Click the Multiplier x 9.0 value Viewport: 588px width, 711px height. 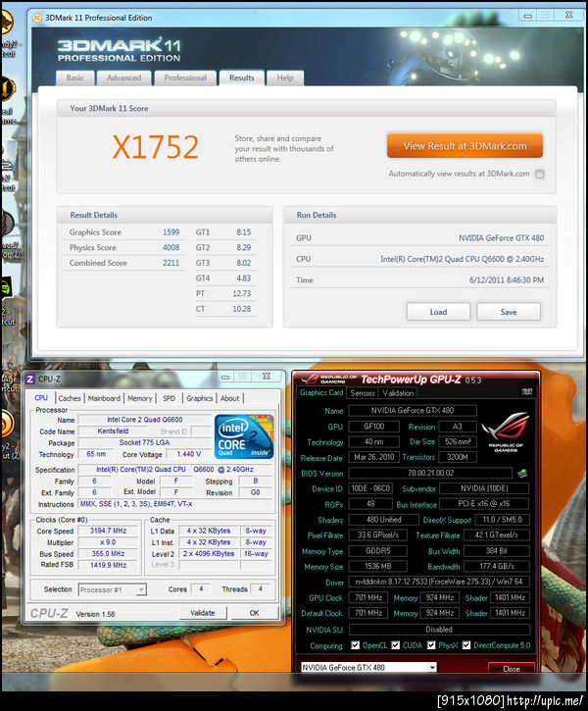108,542
